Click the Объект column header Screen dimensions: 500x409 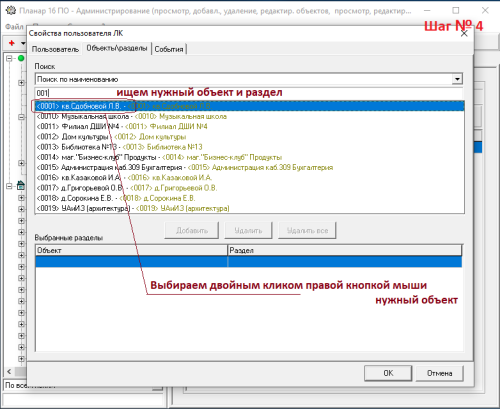131,250
